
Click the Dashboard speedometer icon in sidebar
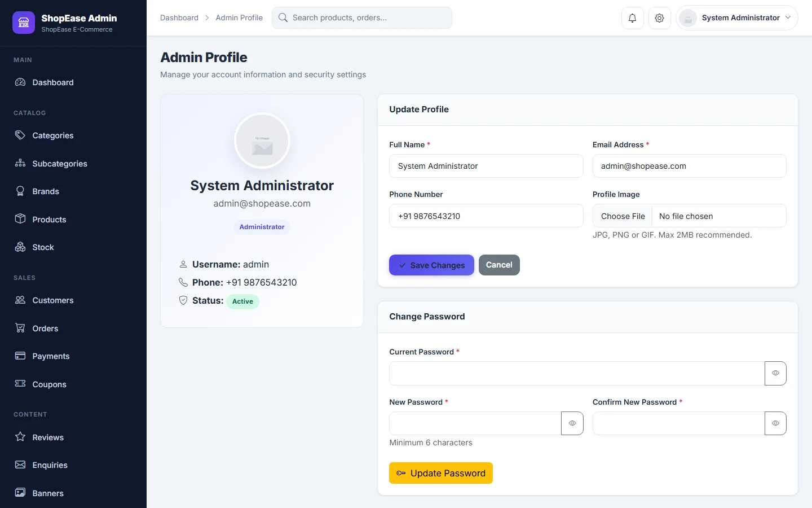coord(20,82)
